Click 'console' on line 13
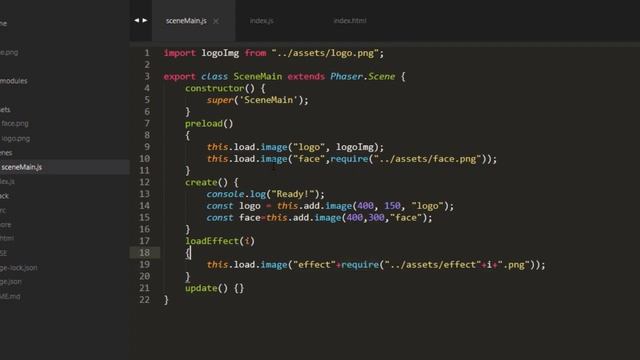 (x=225, y=194)
